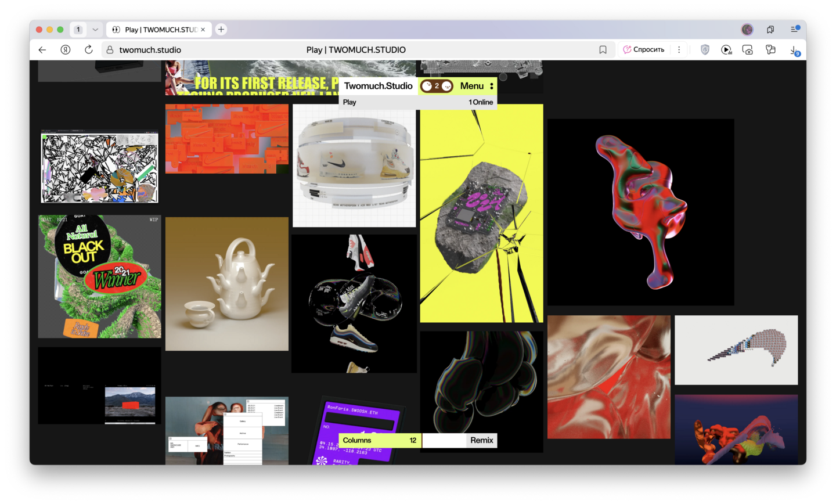Screen dimensions: 836x504
Task: Open the downloads icon with badge
Action: coord(794,51)
